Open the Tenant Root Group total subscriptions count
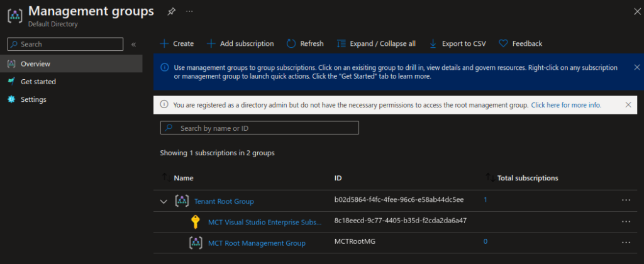 coord(486,200)
